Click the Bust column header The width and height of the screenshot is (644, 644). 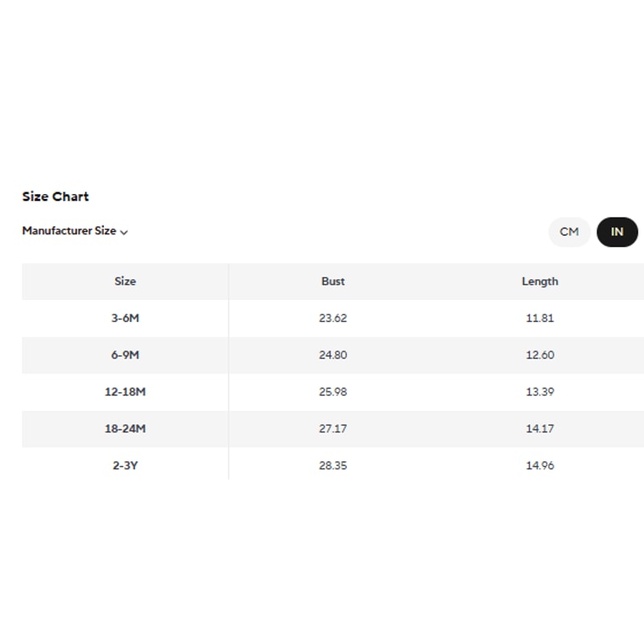click(x=332, y=281)
